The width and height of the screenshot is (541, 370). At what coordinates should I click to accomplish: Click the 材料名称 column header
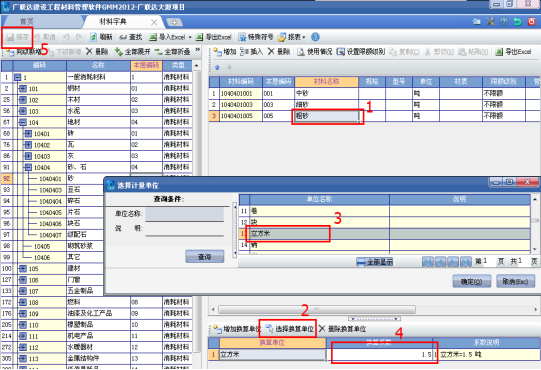click(x=326, y=82)
